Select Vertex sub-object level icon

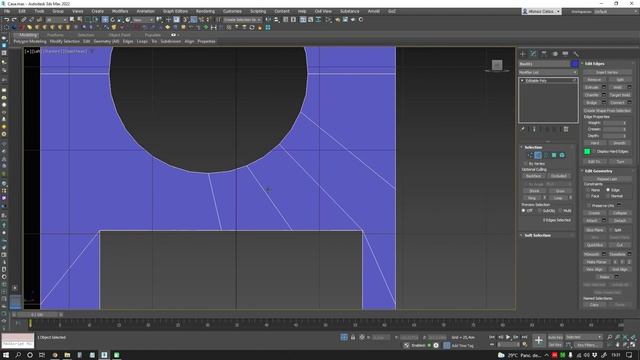pos(530,155)
